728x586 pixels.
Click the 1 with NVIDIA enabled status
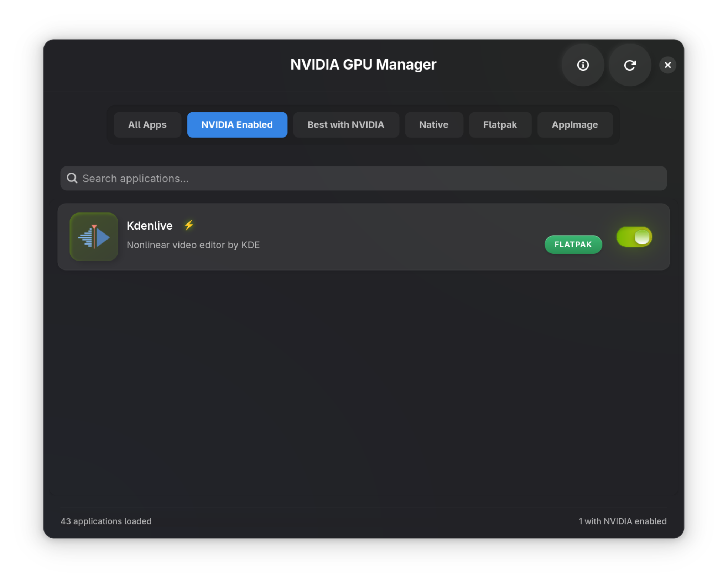pos(622,521)
